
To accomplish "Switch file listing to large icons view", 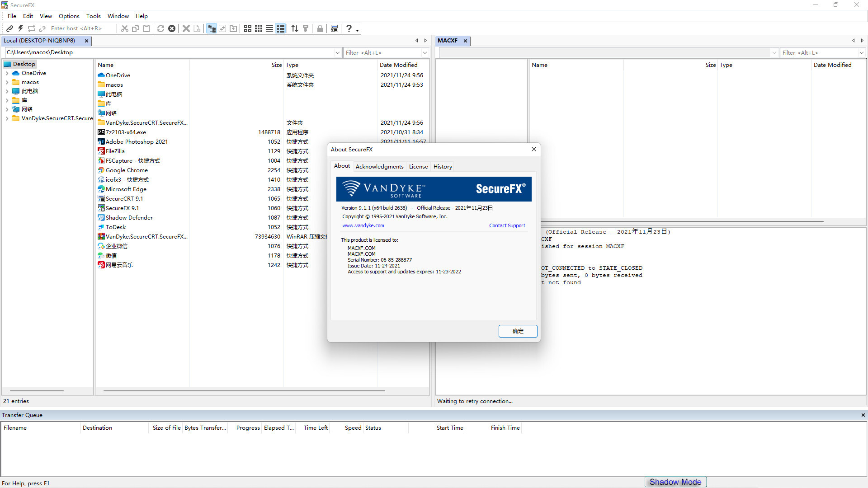I will pyautogui.click(x=247, y=28).
